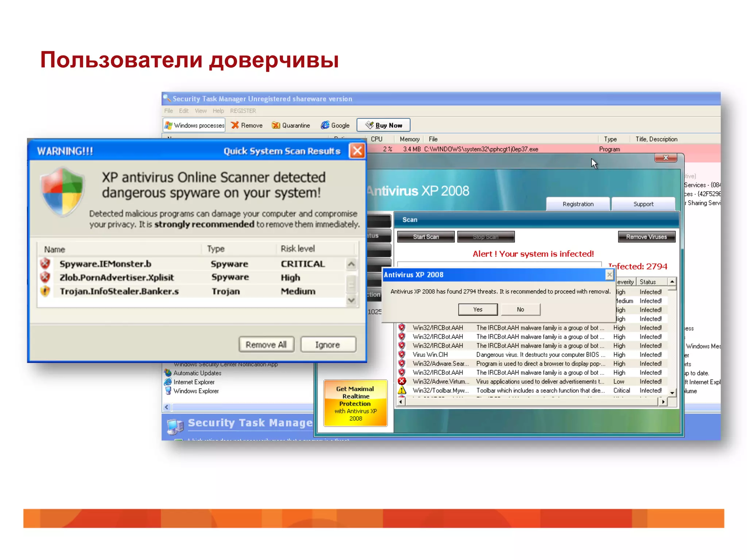Select the Win32/Adware.Sear... row
Screen dimensions: 747x560
click(x=533, y=363)
